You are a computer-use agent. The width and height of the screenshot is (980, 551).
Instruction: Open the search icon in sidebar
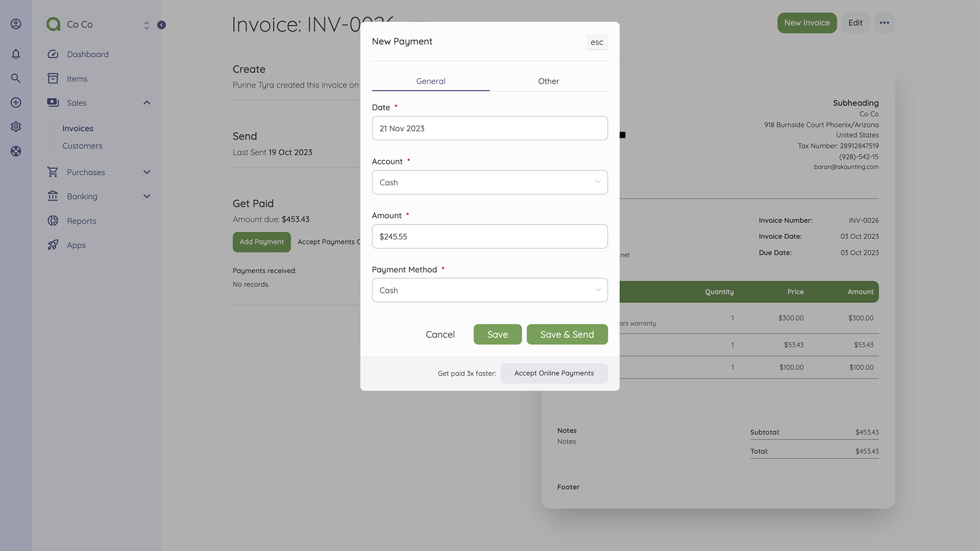pyautogui.click(x=16, y=78)
